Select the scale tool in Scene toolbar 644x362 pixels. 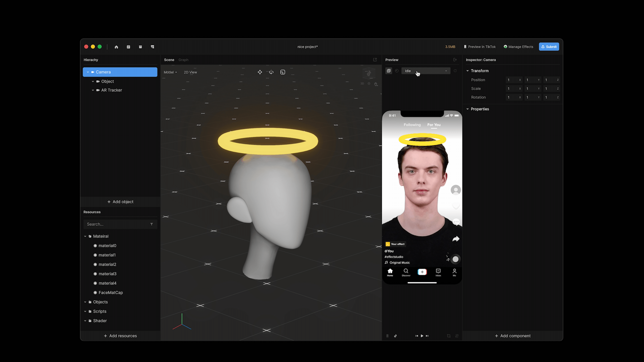tap(282, 72)
